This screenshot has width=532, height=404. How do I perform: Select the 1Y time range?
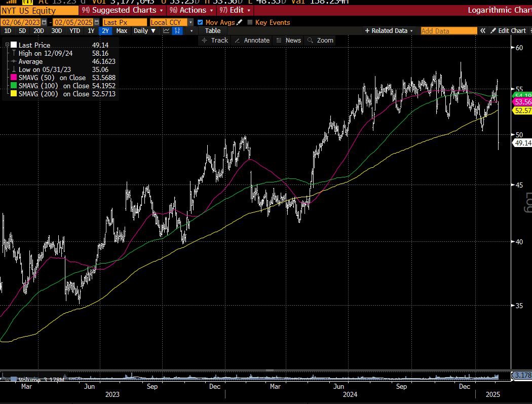pyautogui.click(x=91, y=31)
